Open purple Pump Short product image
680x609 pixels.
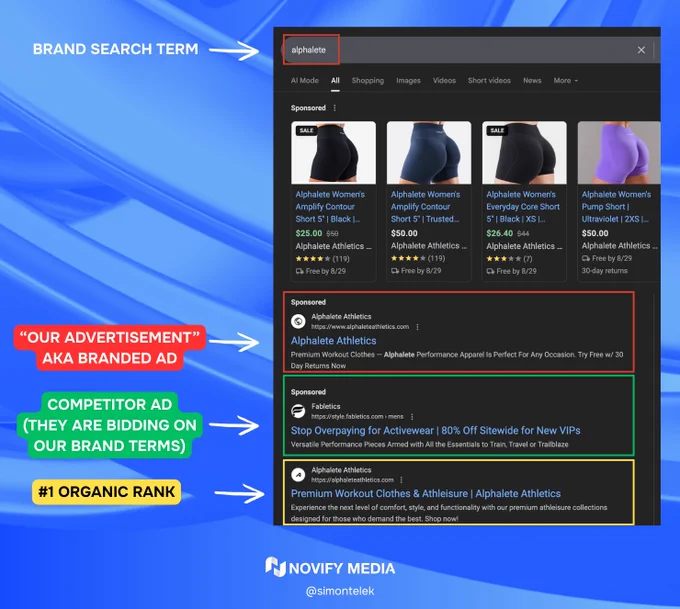click(619, 153)
